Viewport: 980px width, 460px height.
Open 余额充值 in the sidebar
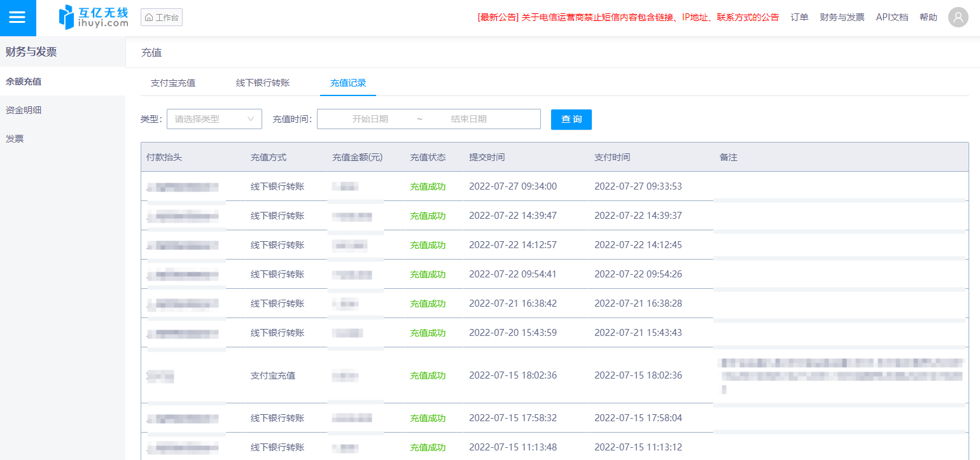point(24,81)
